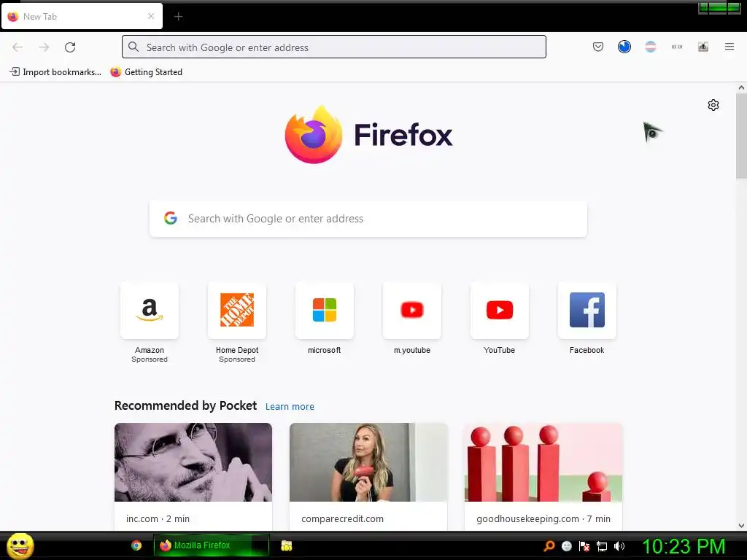
Task: Click the page scrollbar thumb
Action: click(x=741, y=136)
